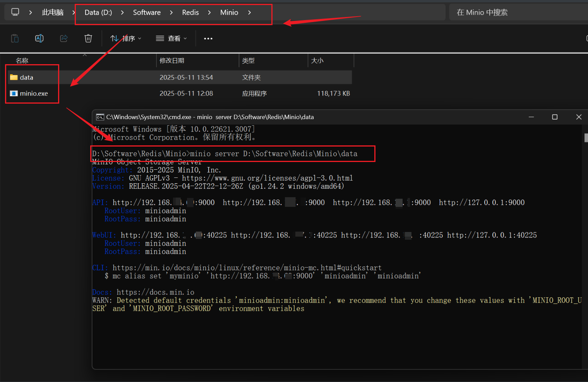The image size is (588, 382).
Task: Expand chevron after Data (D:) breadcrumb
Action: point(122,12)
